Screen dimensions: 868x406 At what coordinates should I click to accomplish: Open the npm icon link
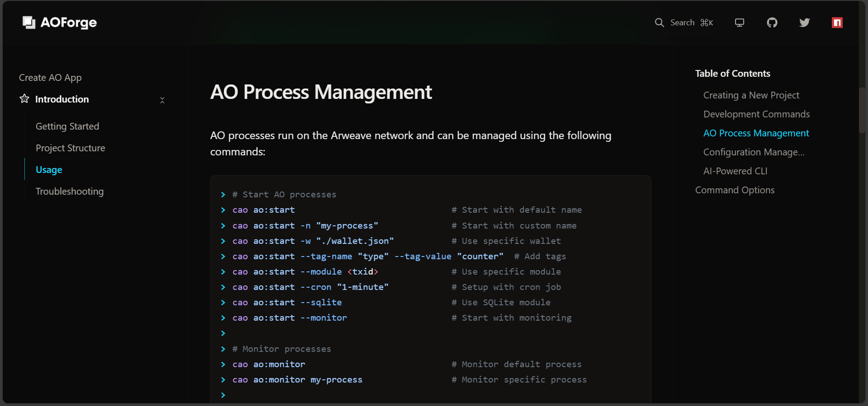837,23
